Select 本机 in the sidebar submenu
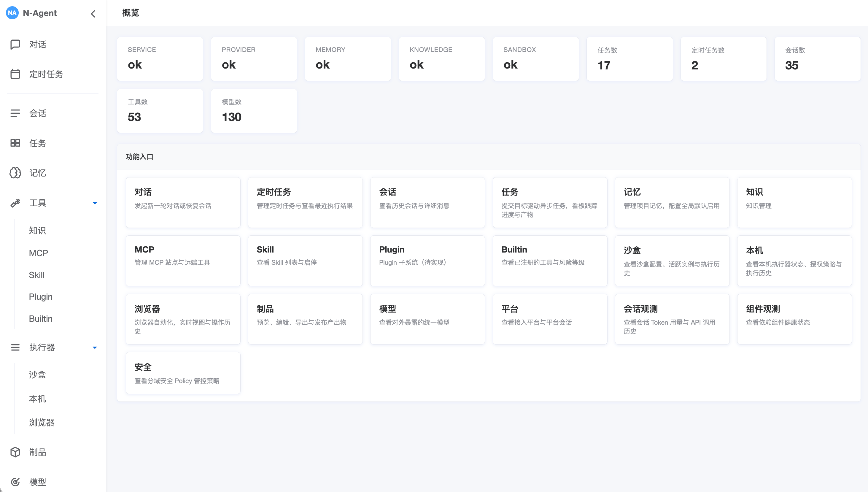This screenshot has height=492, width=868. (x=37, y=399)
